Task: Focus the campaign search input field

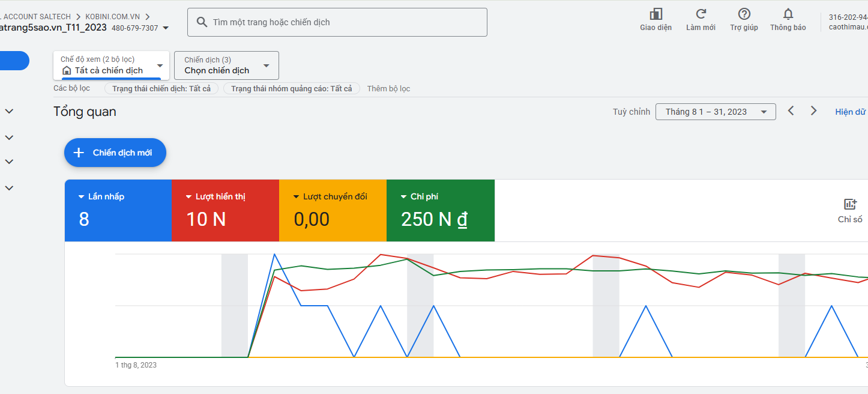Action: tap(337, 22)
